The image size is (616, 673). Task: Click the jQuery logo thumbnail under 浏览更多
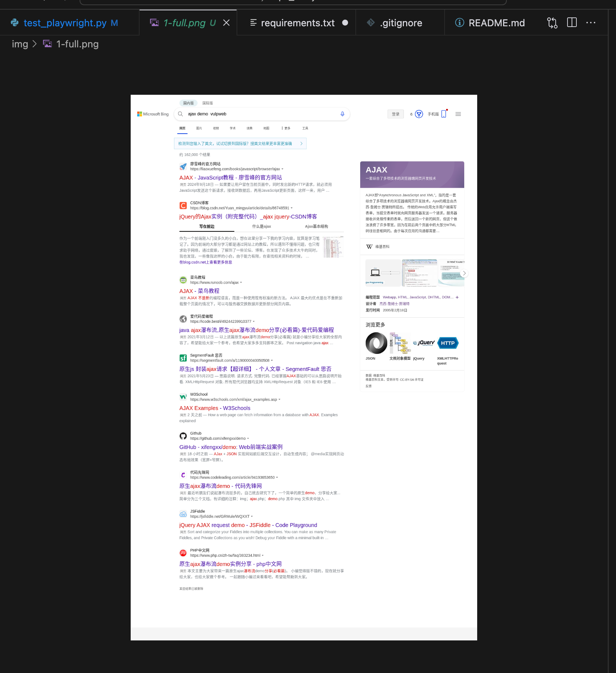point(424,343)
